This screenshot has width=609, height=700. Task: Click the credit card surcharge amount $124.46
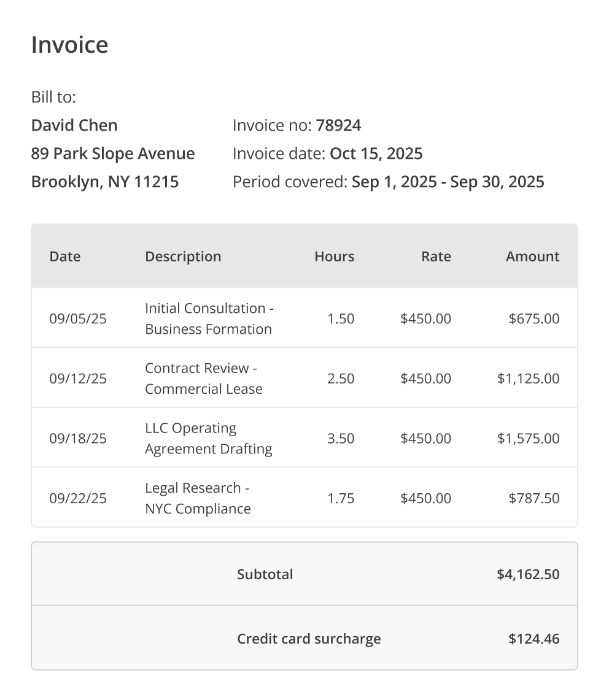pos(533,639)
